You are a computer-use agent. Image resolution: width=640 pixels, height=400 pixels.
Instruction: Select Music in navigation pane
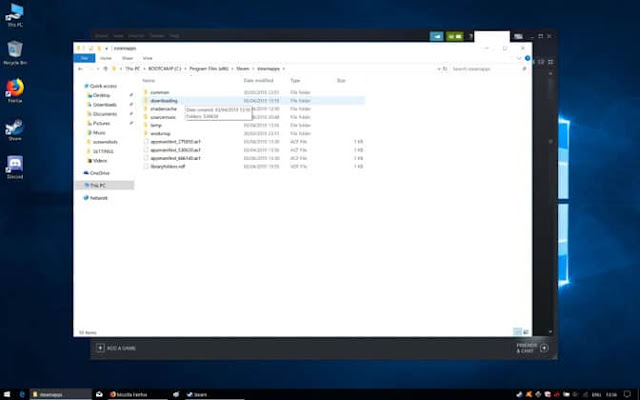pyautogui.click(x=99, y=133)
